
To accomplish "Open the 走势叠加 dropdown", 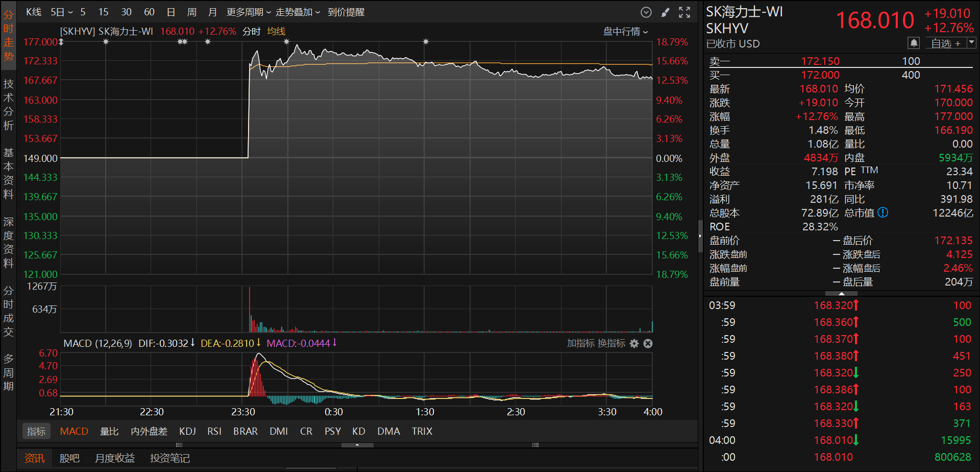I will (x=298, y=12).
